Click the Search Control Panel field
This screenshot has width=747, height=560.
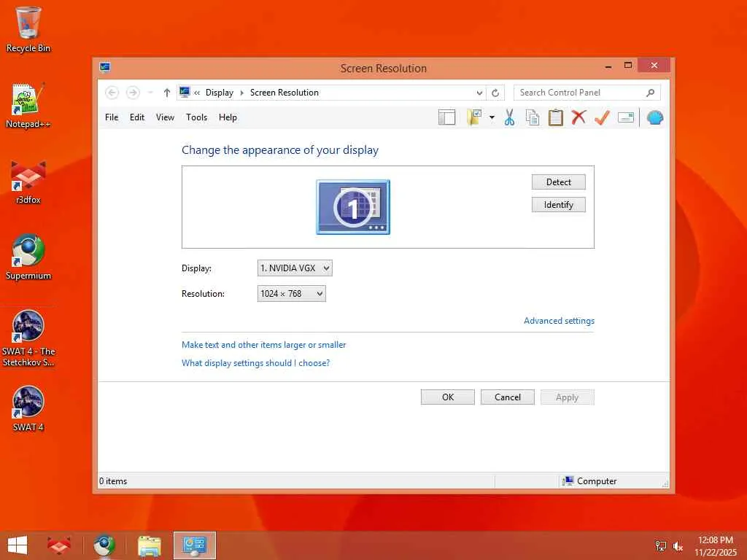click(587, 93)
